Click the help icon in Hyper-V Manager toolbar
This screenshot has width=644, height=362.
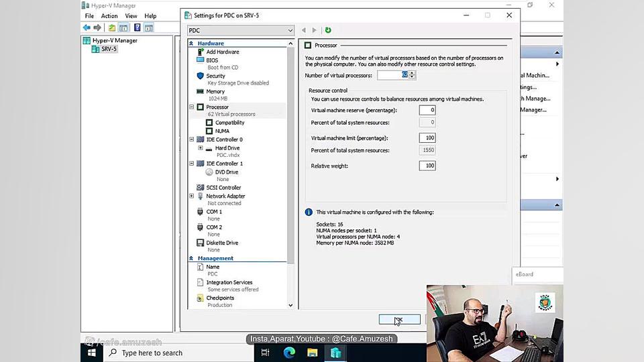[x=137, y=27]
